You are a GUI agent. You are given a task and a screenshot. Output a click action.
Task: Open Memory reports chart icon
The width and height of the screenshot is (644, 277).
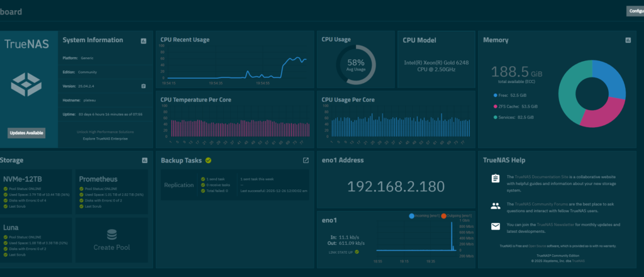coord(627,40)
